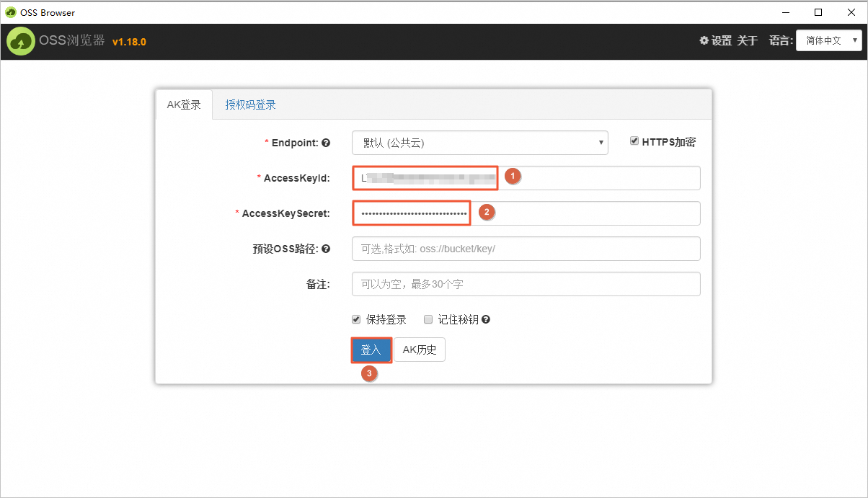Click the 预设OSS路径 input field

point(526,249)
